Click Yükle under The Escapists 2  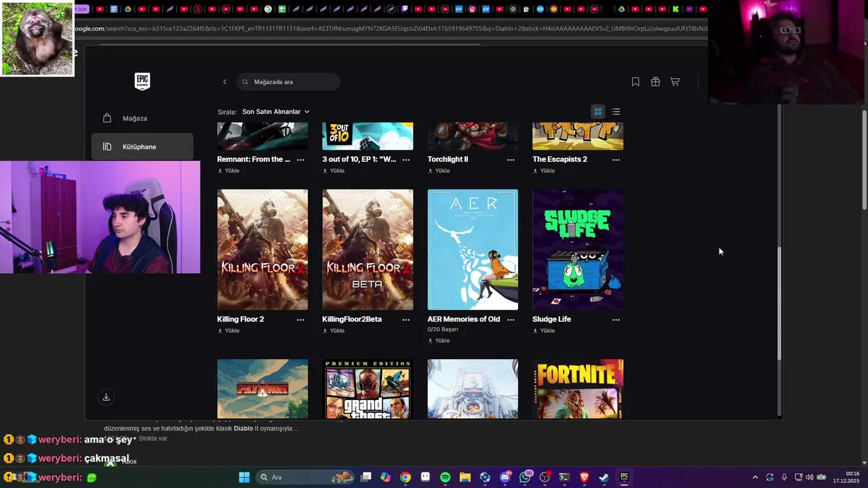pyautogui.click(x=544, y=171)
